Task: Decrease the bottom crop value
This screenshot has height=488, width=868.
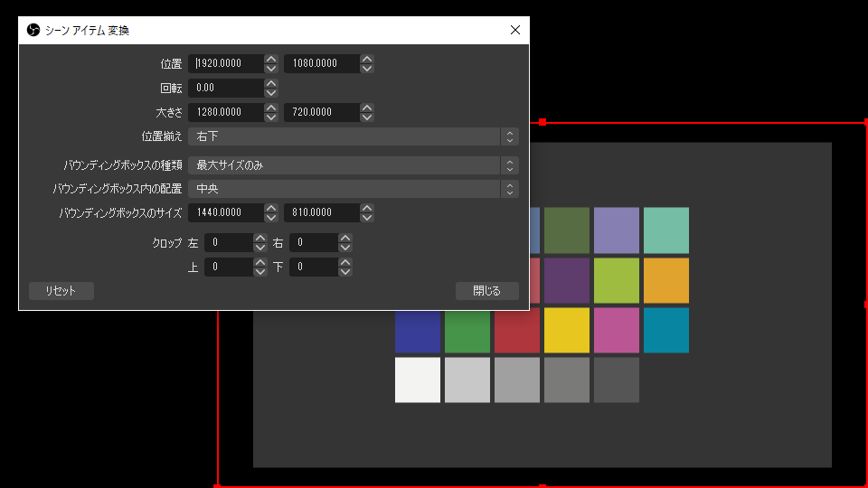Action: (345, 272)
